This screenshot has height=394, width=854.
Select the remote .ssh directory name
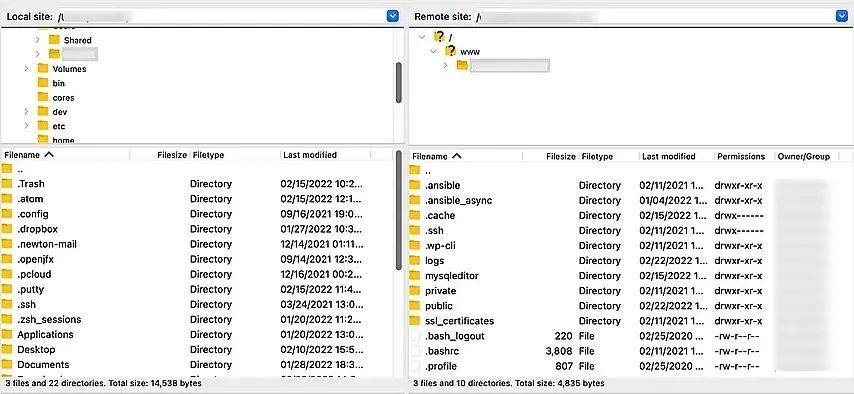pyautogui.click(x=434, y=231)
